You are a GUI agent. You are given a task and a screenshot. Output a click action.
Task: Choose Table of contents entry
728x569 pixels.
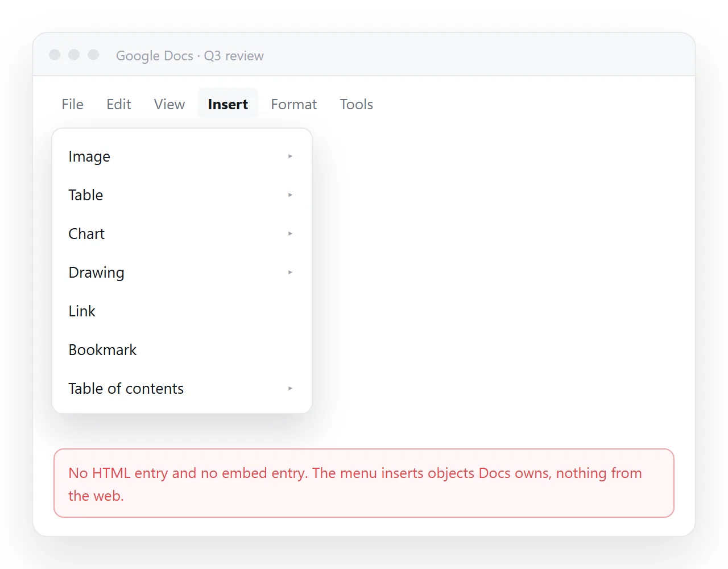coord(182,389)
